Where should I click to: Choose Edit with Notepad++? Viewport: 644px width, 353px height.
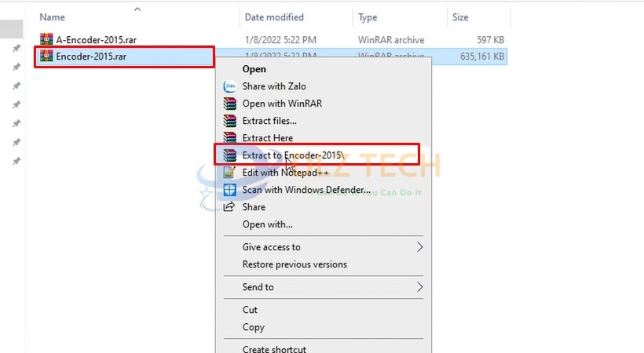[285, 173]
